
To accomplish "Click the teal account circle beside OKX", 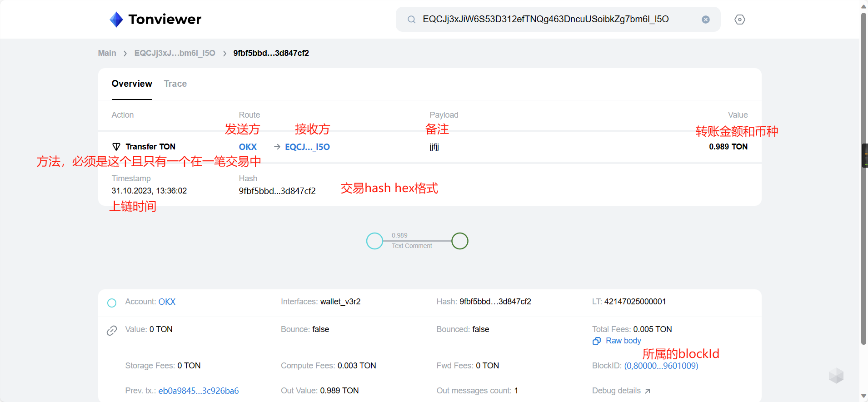I will 112,303.
